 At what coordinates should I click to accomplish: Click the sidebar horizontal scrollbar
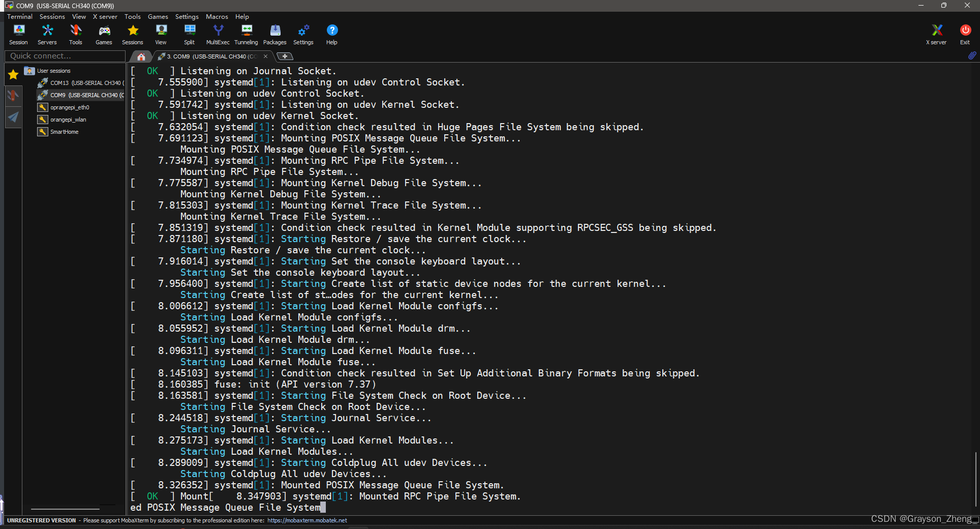(65, 509)
